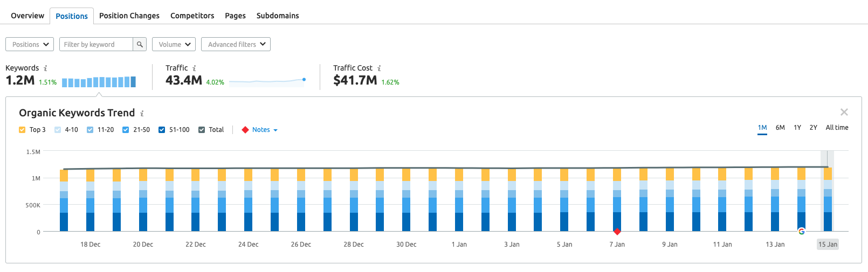Open the Competitors tab
Screen dimensions: 868x272
pos(192,16)
